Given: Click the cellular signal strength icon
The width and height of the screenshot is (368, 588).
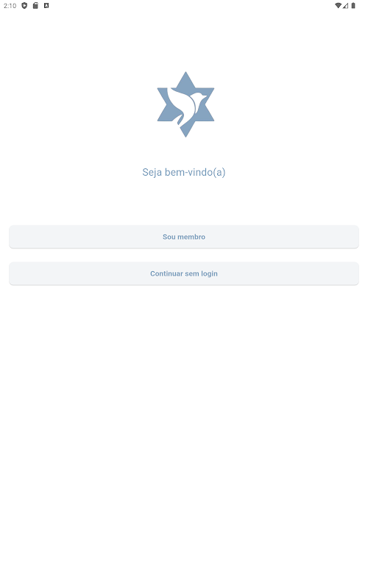Looking at the screenshot, I should click(x=345, y=6).
